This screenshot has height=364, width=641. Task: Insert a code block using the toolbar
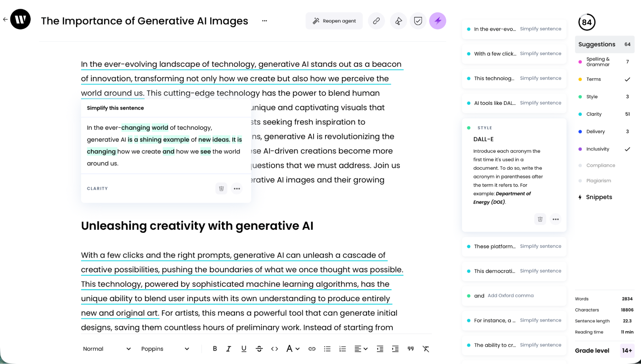coord(274,349)
